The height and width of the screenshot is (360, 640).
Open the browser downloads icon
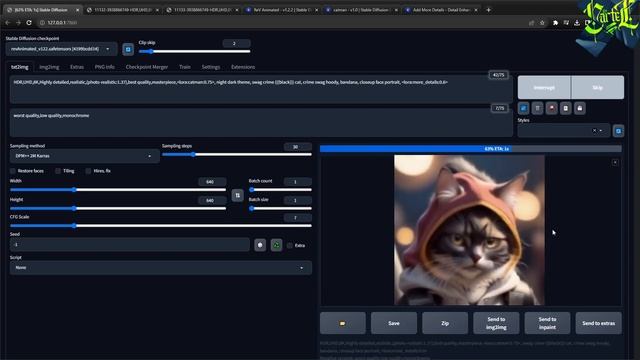(x=577, y=23)
